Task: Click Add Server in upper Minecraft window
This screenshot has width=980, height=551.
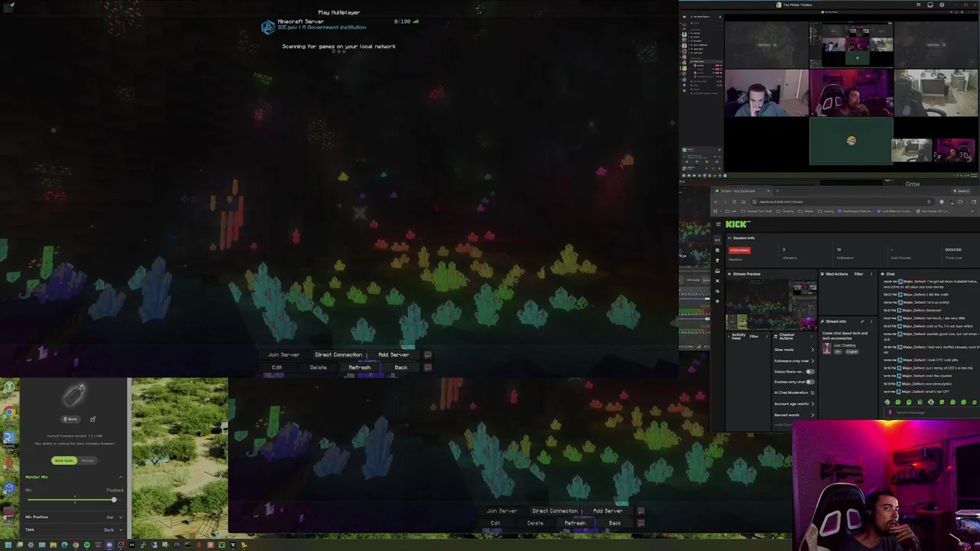Action: pos(394,355)
